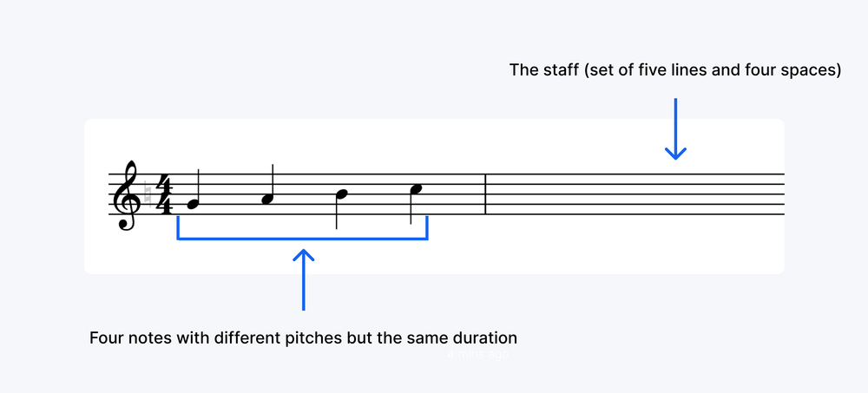Screen dimensions: 868x393
Task: Select the first quarter note head
Action: pyautogui.click(x=193, y=204)
